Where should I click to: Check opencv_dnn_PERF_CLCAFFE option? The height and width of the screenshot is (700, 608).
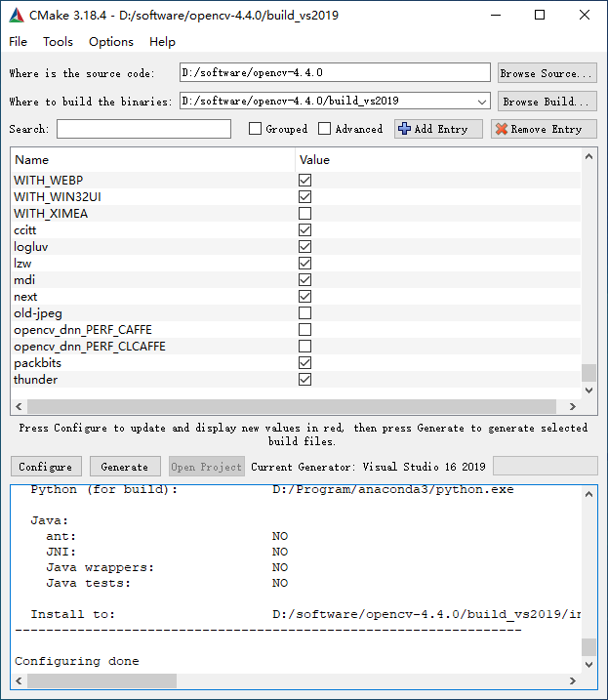point(304,346)
